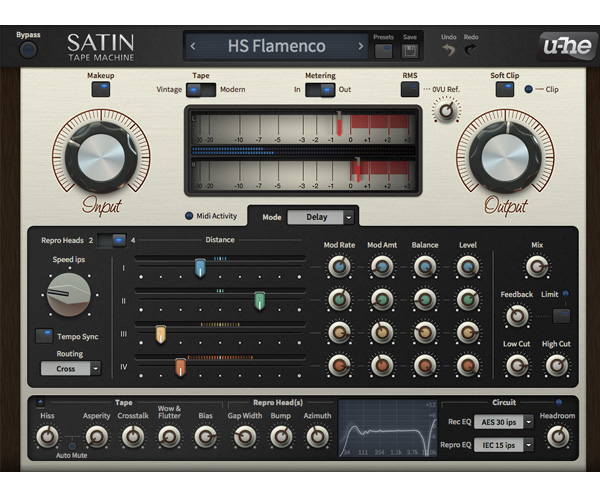Image resolution: width=600 pixels, height=500 pixels.
Task: Open Rec EQ dropdown AES 30 ips
Action: 504,422
